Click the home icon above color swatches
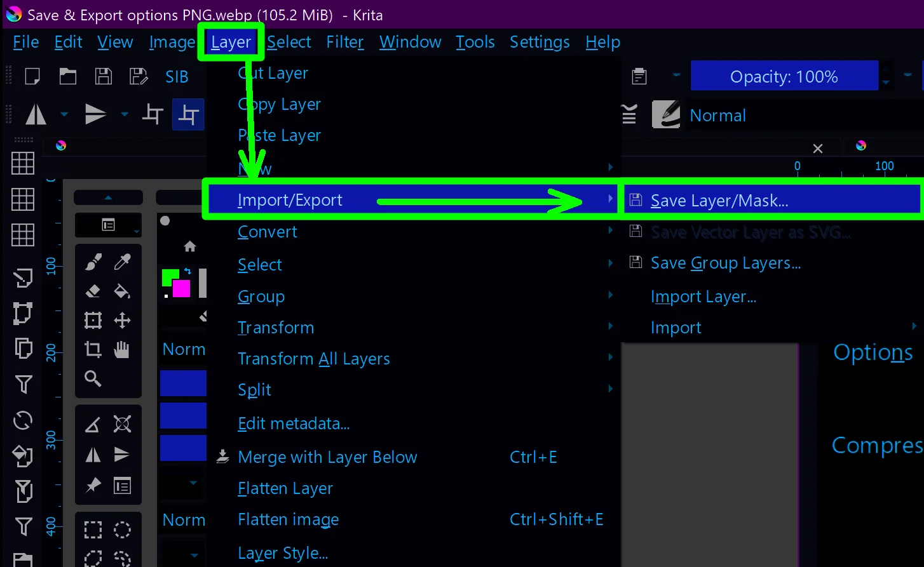This screenshot has height=567, width=924. (x=189, y=246)
